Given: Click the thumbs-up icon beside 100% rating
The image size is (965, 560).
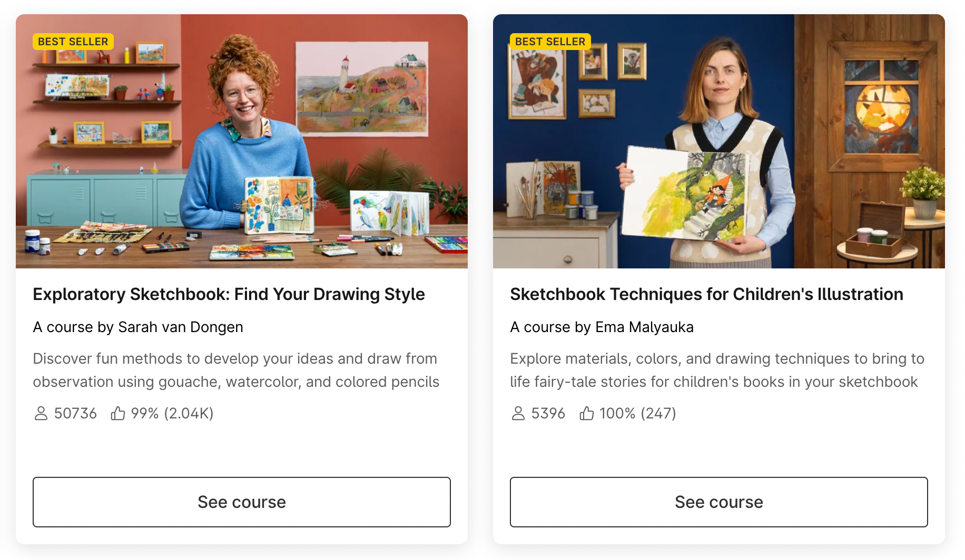Looking at the screenshot, I should point(587,413).
